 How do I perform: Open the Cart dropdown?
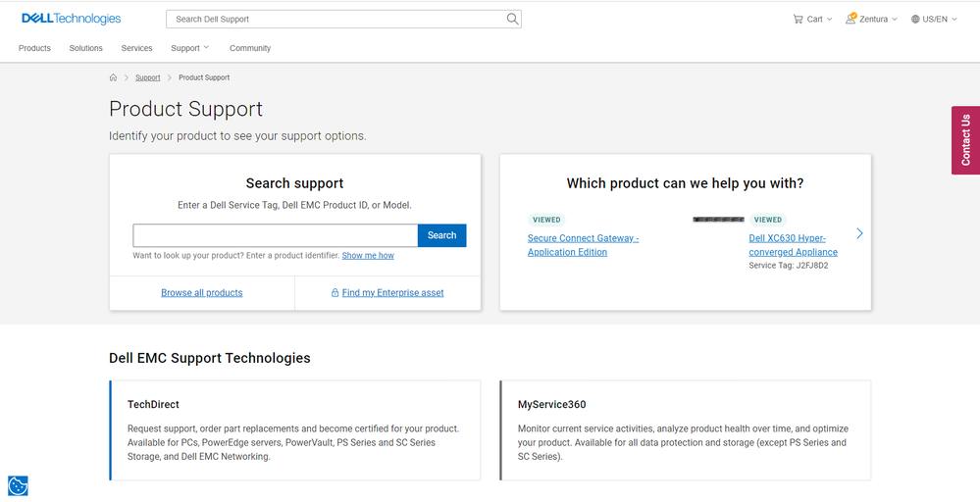pos(812,20)
